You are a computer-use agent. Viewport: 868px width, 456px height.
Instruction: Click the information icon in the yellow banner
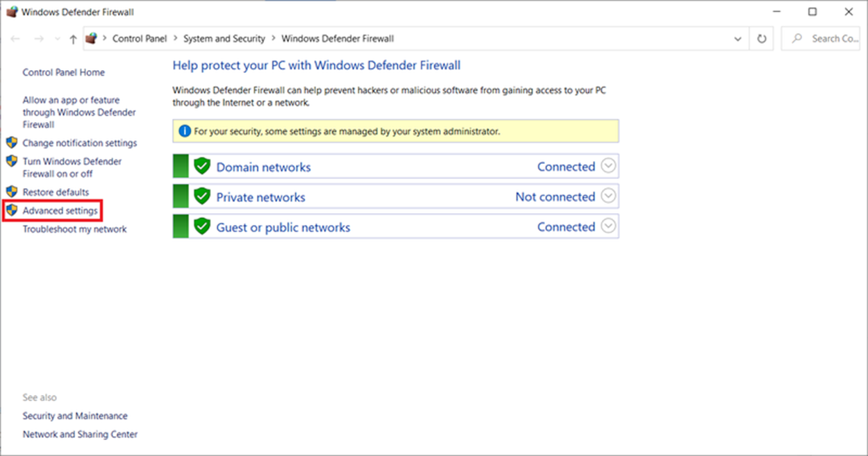pyautogui.click(x=185, y=131)
